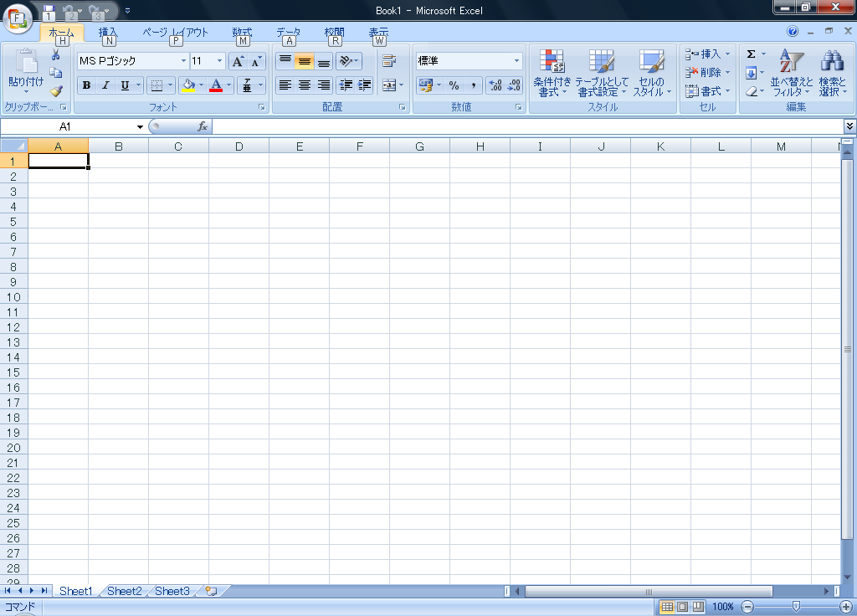Toggle bold formatting
The image size is (857, 616).
pos(86,85)
